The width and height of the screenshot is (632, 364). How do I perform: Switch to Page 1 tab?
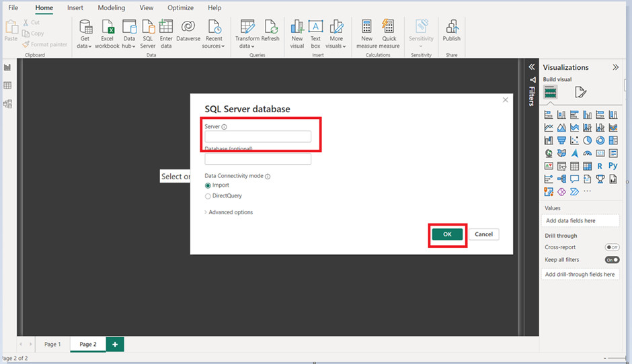[52, 345]
